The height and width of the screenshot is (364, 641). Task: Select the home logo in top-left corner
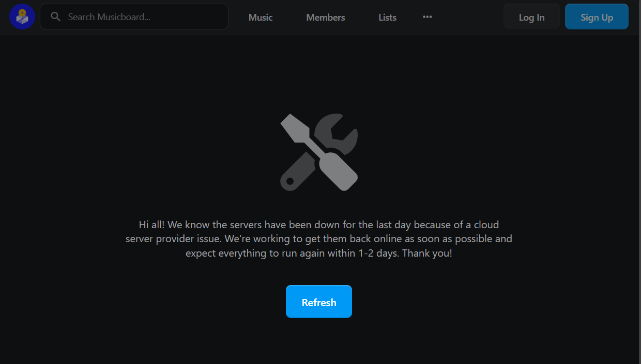22,16
